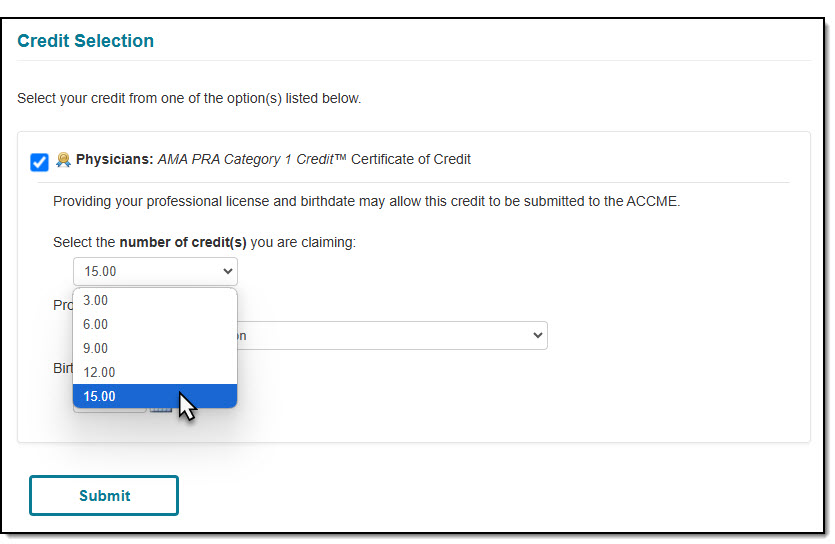Choose the 12.00 credit option

point(155,372)
